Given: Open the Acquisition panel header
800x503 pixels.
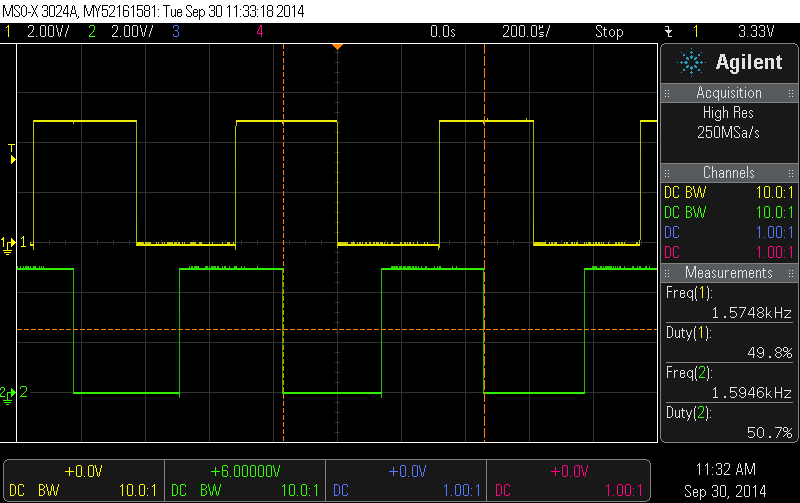Looking at the screenshot, I should (x=729, y=93).
